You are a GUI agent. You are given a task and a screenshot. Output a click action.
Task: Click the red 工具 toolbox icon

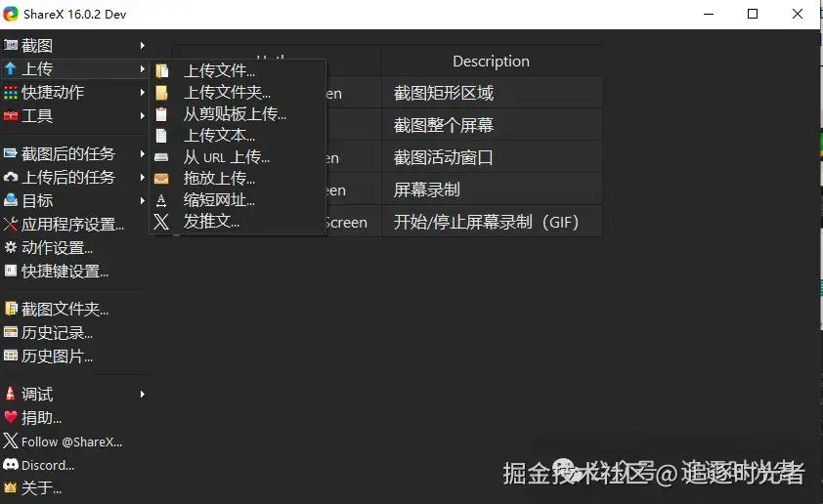pos(11,115)
